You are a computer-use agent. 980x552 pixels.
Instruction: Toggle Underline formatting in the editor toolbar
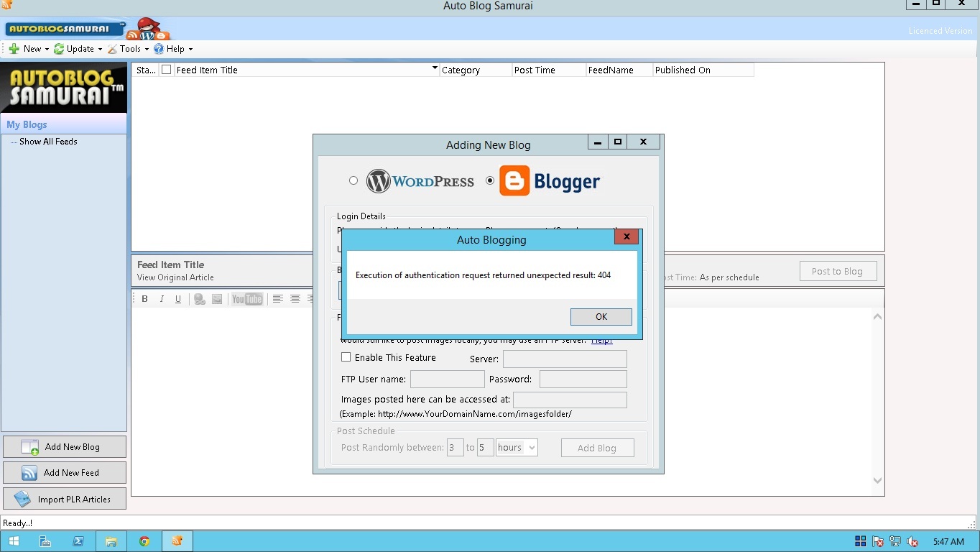[178, 299]
